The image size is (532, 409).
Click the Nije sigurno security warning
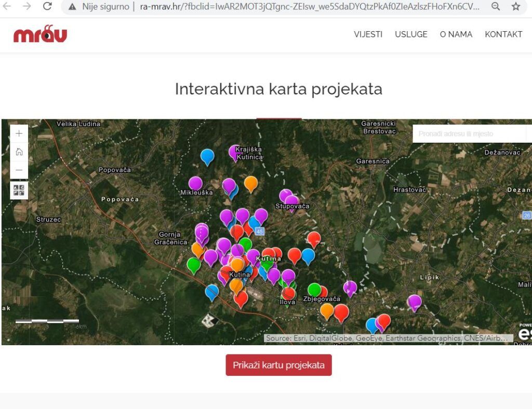[x=99, y=7]
